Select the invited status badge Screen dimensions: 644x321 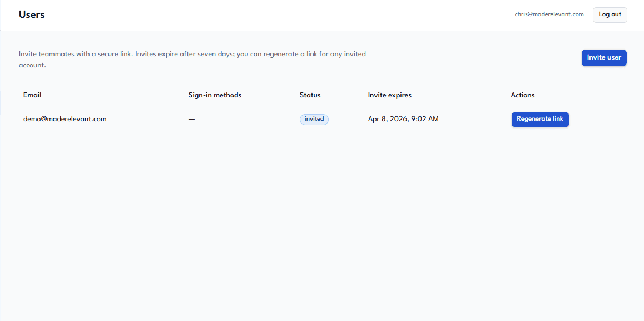tap(314, 119)
